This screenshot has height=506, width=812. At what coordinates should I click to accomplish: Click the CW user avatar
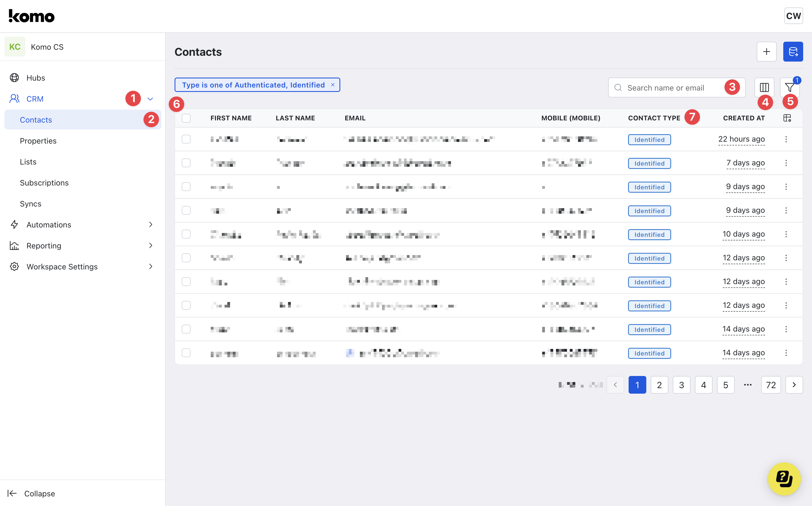click(x=793, y=16)
